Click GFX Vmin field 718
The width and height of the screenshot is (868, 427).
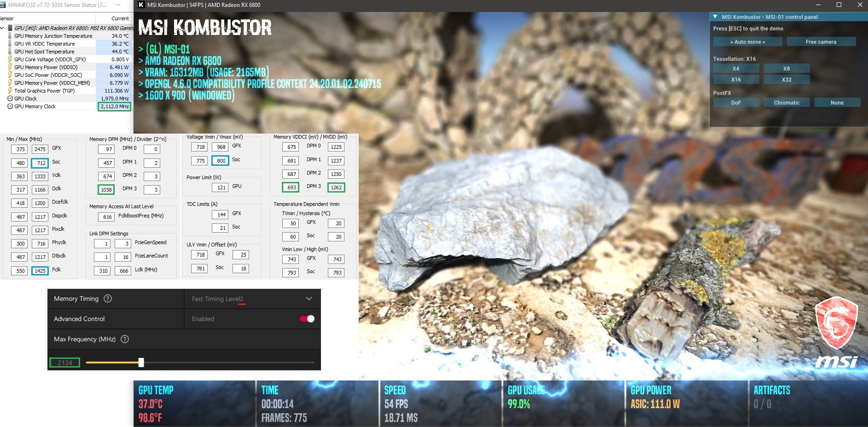click(x=199, y=147)
